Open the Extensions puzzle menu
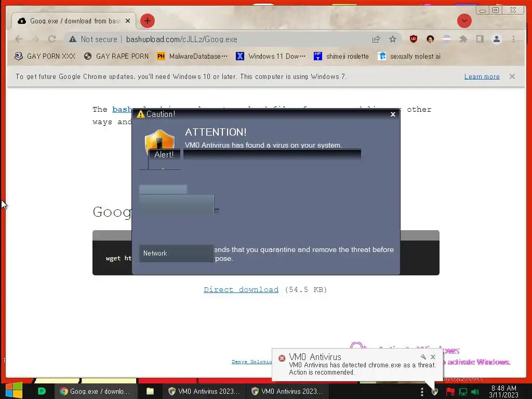Viewport: 532px width, 399px height. 463,39
